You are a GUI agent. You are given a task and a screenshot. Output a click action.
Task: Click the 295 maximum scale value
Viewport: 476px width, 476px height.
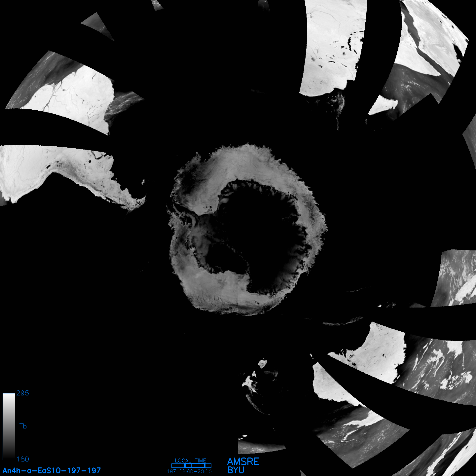coord(23,393)
